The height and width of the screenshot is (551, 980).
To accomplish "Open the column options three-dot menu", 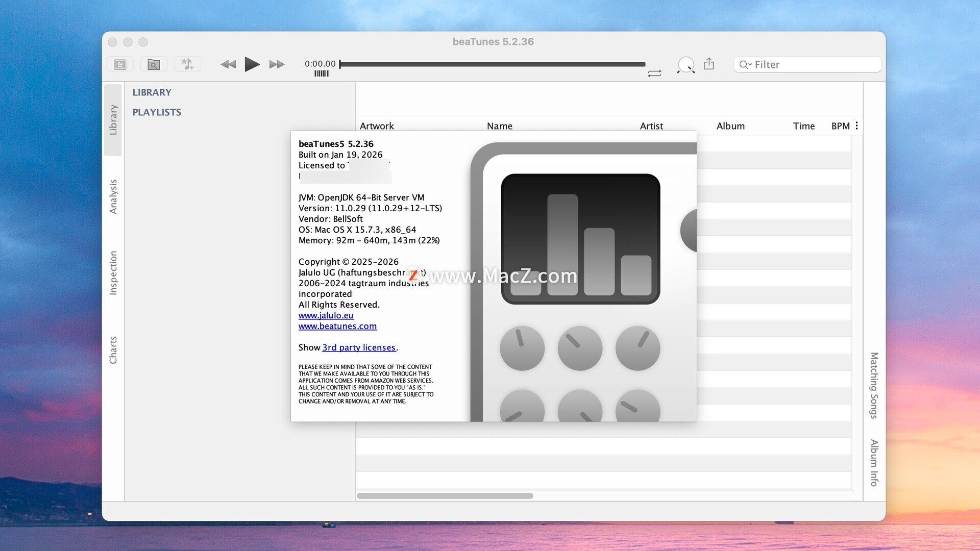I will click(856, 126).
